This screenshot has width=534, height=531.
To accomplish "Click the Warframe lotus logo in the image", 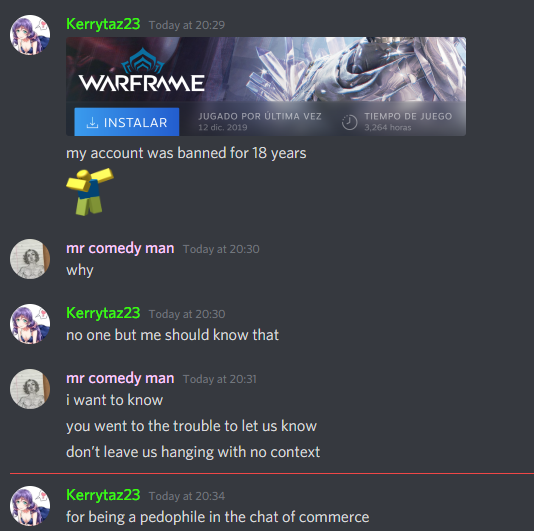I will 143,61.
